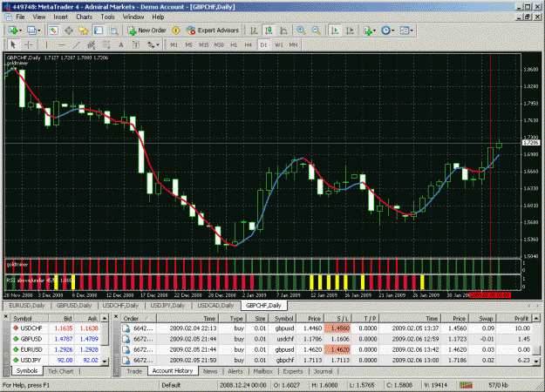Toggle chart auto scroll
The image size is (545, 392).
pos(335,30)
